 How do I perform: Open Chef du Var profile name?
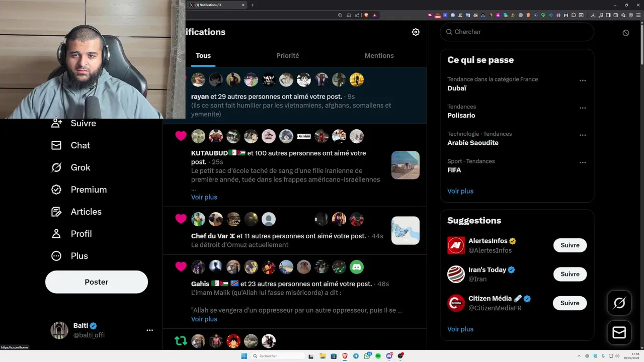tap(213, 236)
